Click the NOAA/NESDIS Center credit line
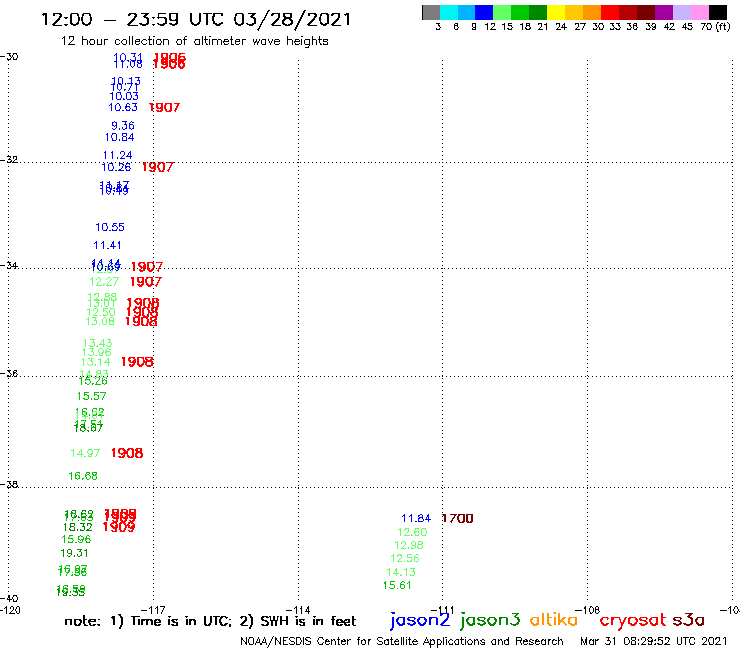Image resolution: width=740 pixels, height=650 pixels. (x=402, y=641)
